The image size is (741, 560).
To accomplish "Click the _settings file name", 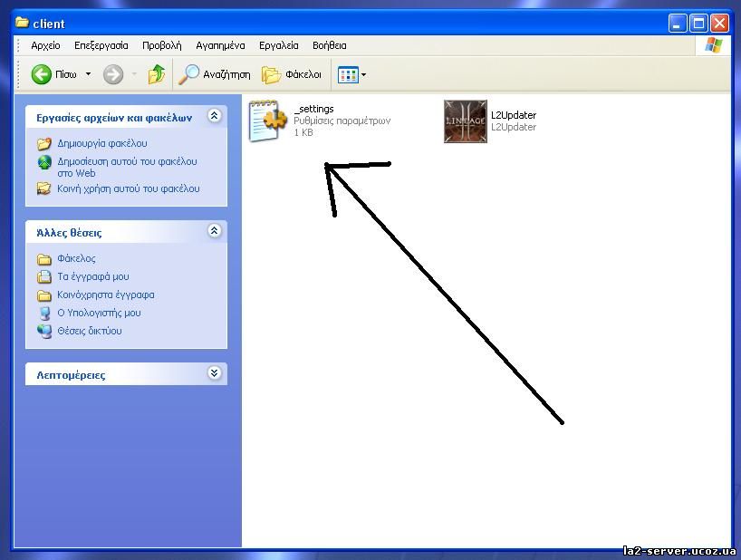I will [313, 109].
